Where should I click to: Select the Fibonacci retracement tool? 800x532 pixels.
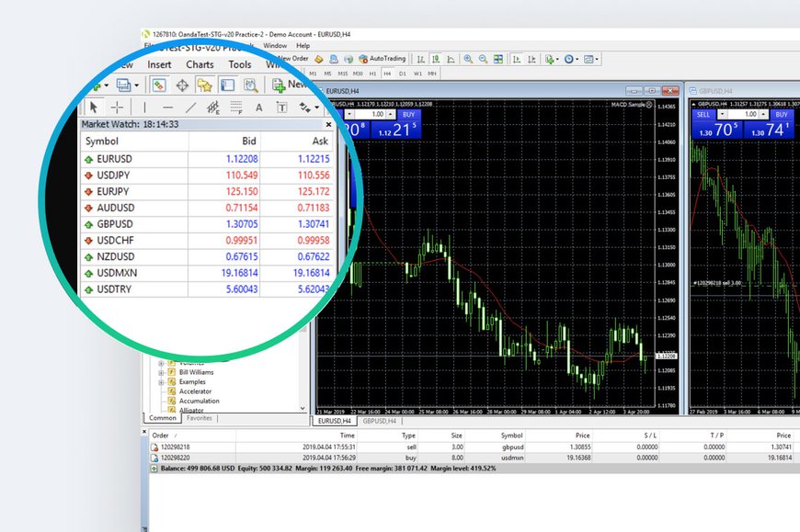(x=236, y=108)
